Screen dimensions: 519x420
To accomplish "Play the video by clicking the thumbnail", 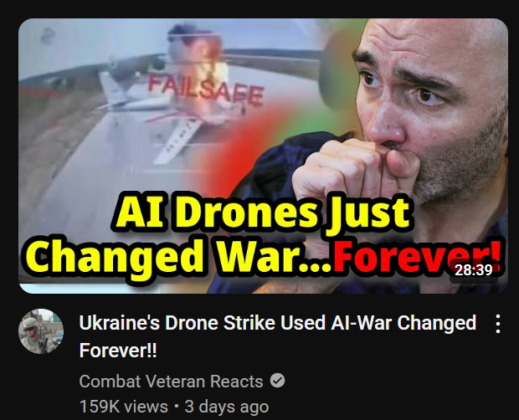I will 263,156.
